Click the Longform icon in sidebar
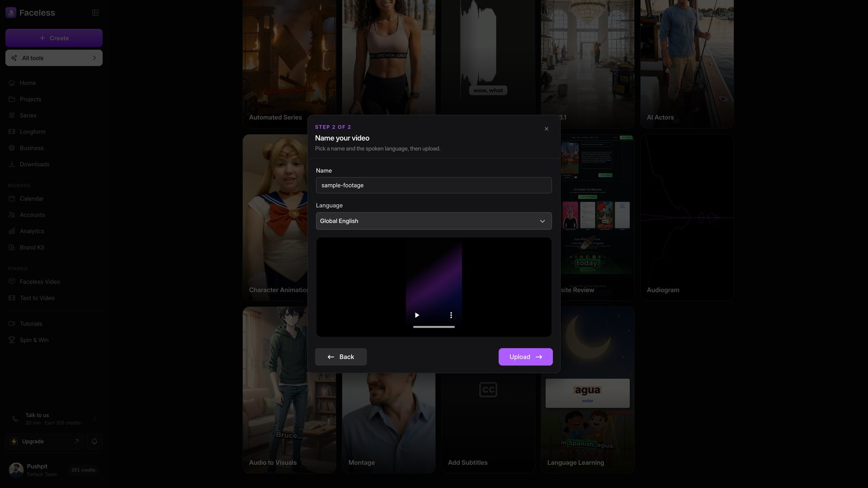The width and height of the screenshot is (868, 488). coord(12,132)
